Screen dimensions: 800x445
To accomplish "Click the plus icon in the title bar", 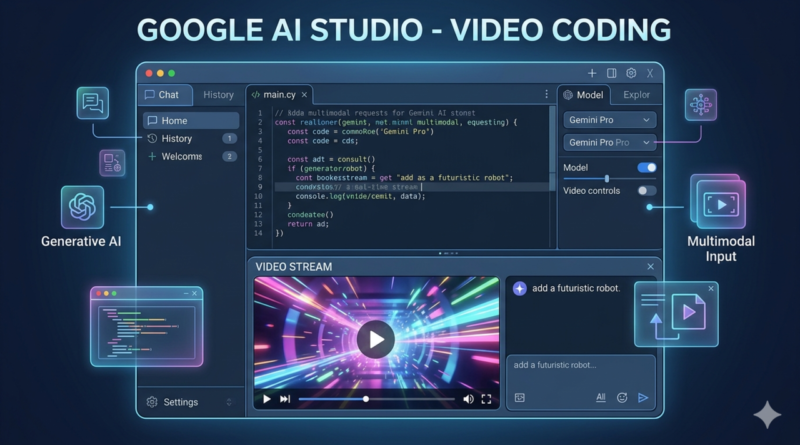I will coord(592,73).
